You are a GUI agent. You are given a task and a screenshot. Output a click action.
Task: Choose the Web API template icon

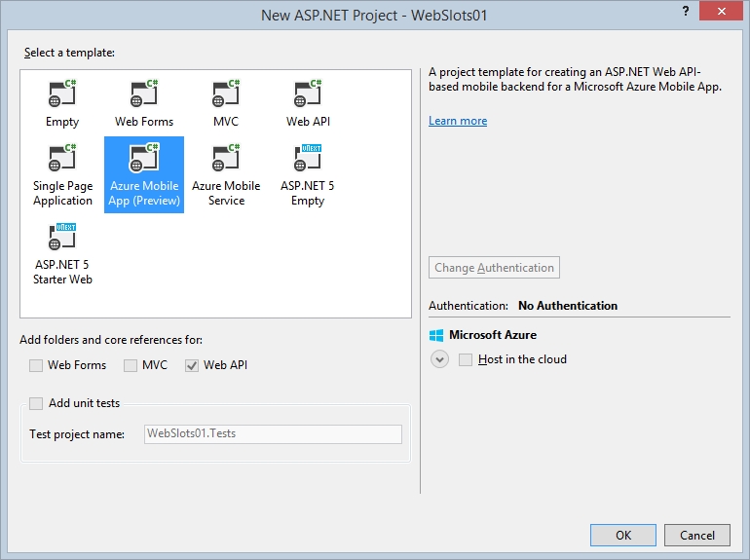pyautogui.click(x=308, y=93)
